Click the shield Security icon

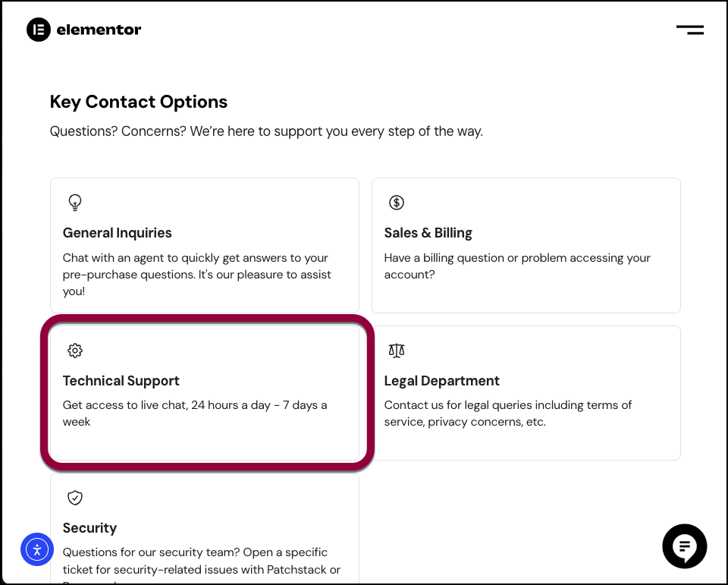coord(74,498)
